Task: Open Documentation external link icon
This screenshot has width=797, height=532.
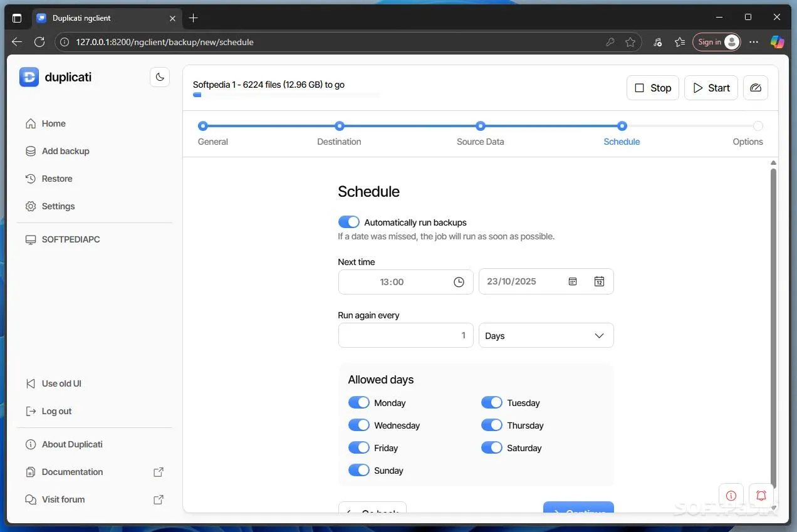Action: tap(159, 472)
